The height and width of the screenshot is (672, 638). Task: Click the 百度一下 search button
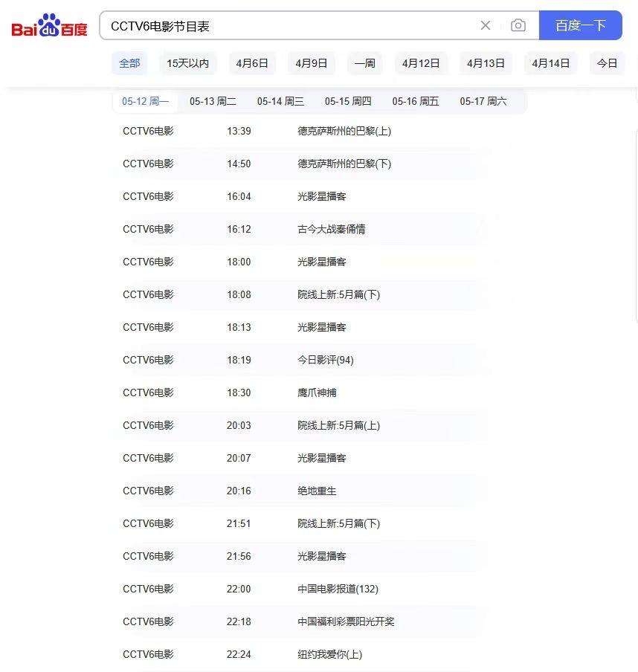tap(581, 26)
